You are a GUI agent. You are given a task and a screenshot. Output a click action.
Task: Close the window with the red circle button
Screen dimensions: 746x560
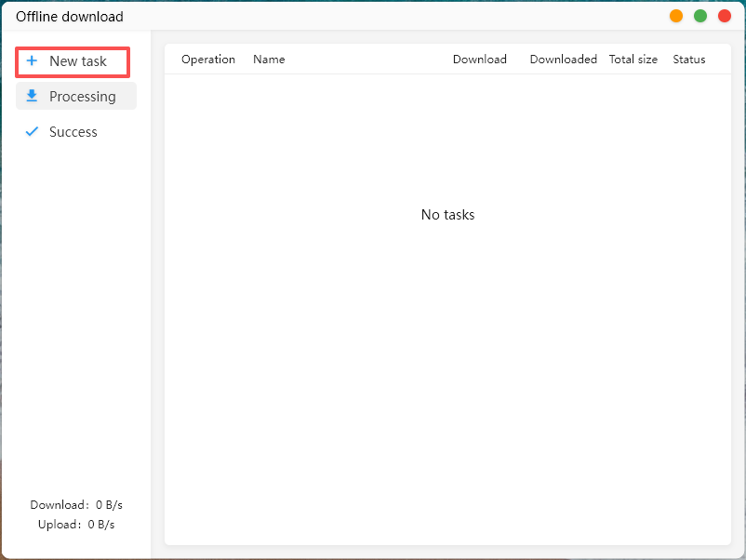coord(725,16)
